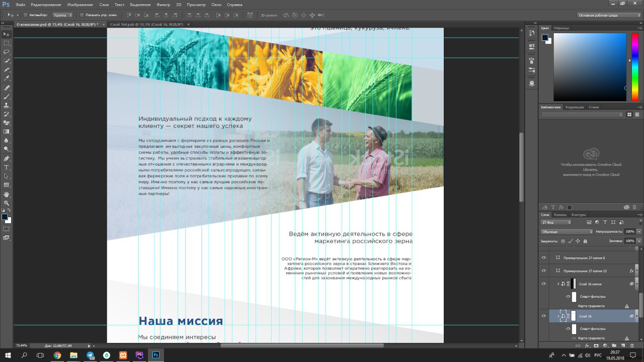
Task: Open the layer filter type dropdown Вид
Action: click(x=556, y=222)
